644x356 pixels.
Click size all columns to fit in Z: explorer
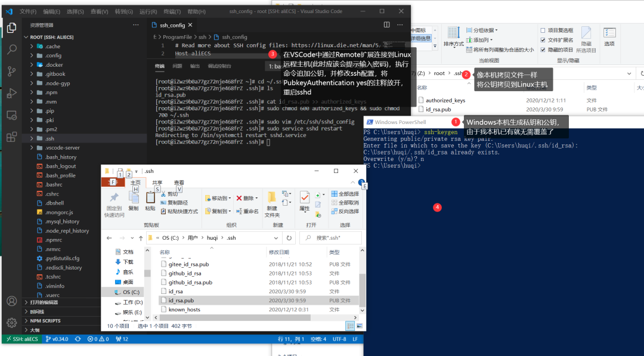[500, 49]
